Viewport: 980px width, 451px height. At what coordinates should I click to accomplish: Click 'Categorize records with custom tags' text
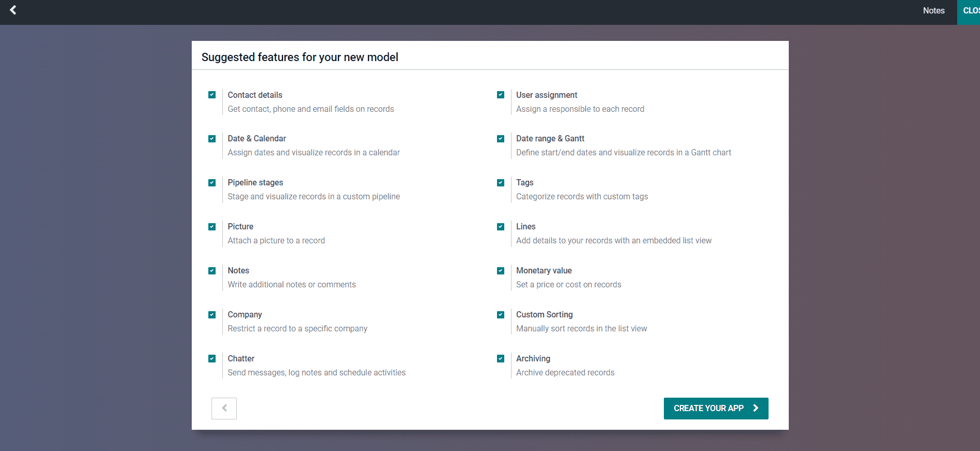(x=582, y=196)
